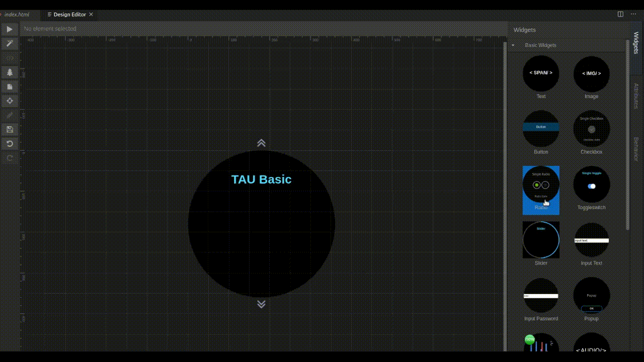Collapse the Basic Widgets section
This screenshot has height=362, width=644.
coord(513,45)
